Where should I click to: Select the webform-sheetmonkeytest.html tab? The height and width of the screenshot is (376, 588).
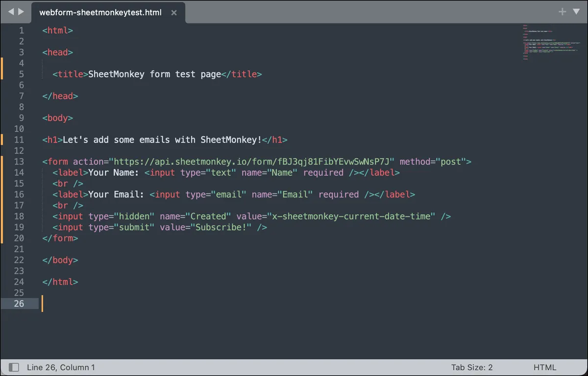tap(108, 13)
